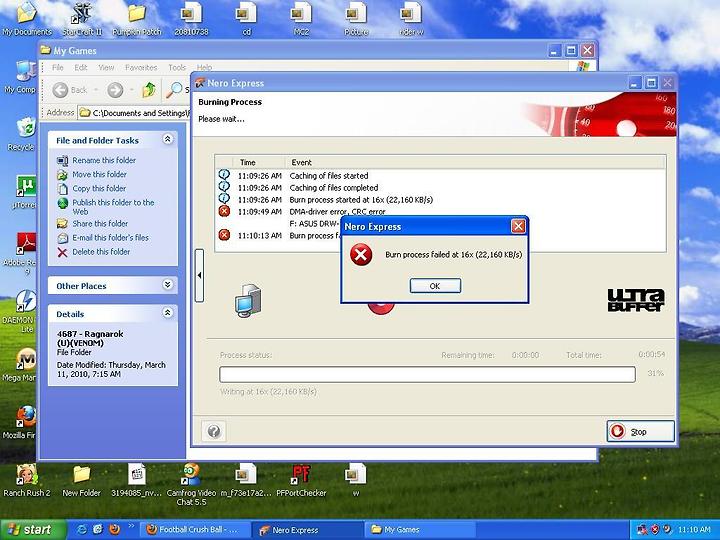720x540 pixels.
Task: Open View menu in My Games window
Action: 106,68
